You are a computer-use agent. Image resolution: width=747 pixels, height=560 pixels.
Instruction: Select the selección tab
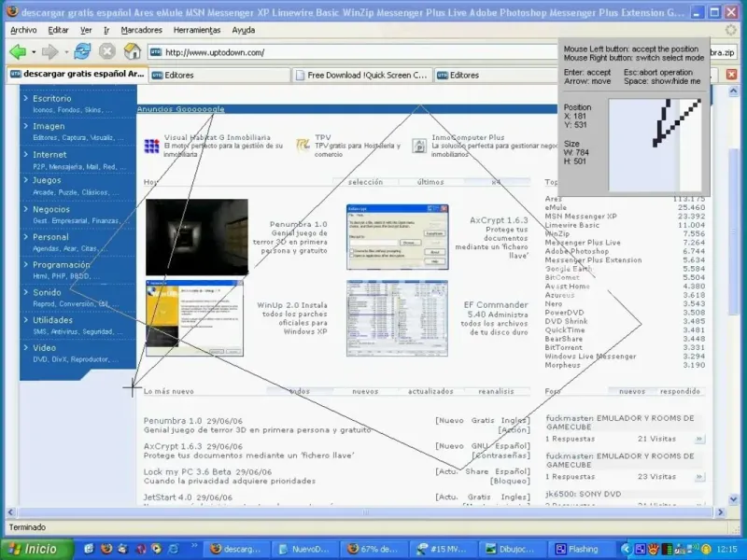click(365, 182)
